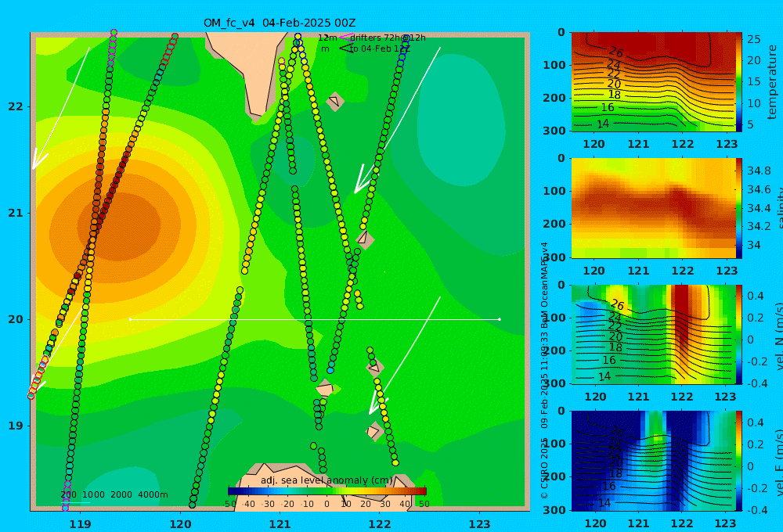Click longitude tick label 123 on the main map
This screenshot has height=532, width=783.
[x=479, y=524]
